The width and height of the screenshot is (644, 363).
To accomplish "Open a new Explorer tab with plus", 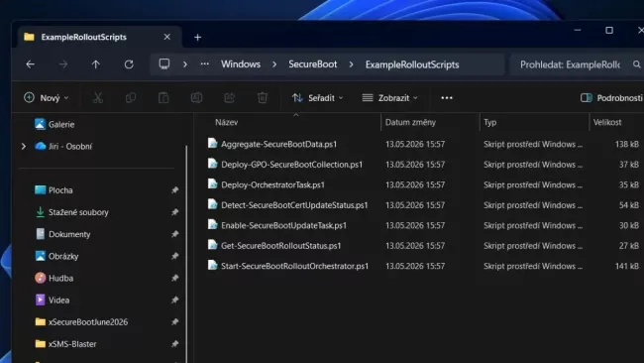I will coord(197,38).
